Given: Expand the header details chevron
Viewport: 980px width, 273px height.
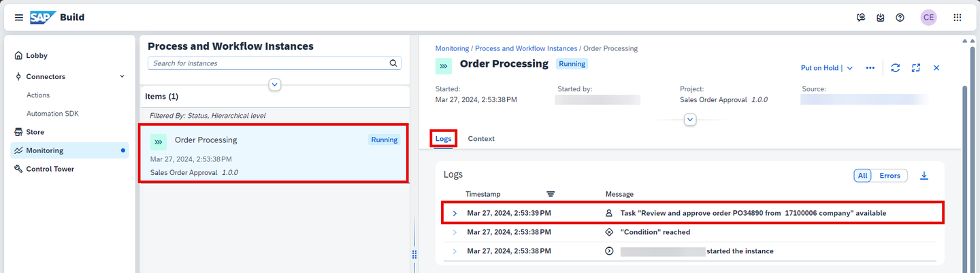Looking at the screenshot, I should (x=690, y=119).
